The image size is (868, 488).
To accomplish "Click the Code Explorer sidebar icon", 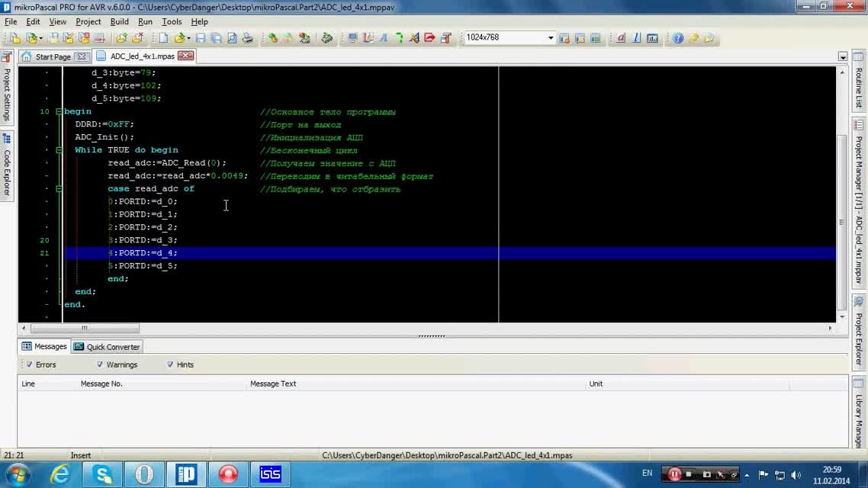I will click(7, 138).
